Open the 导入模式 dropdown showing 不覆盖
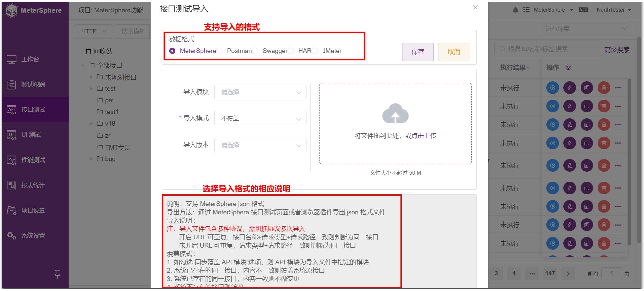Viewport: 644px width, 291px height. click(260, 118)
